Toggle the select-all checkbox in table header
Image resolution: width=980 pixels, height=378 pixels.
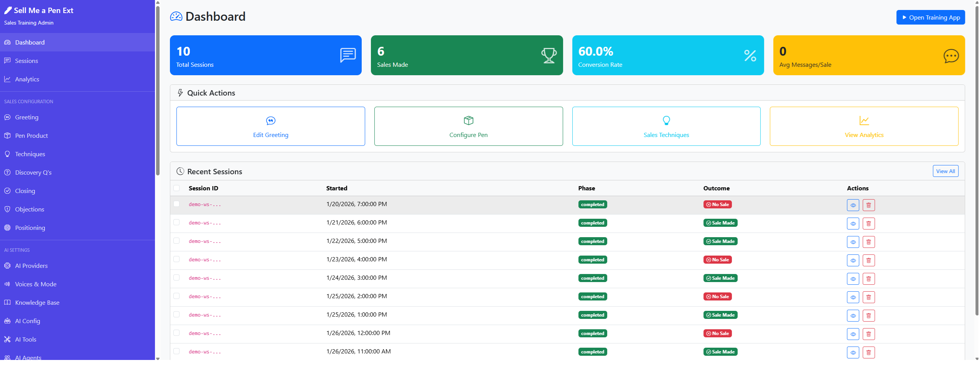176,188
